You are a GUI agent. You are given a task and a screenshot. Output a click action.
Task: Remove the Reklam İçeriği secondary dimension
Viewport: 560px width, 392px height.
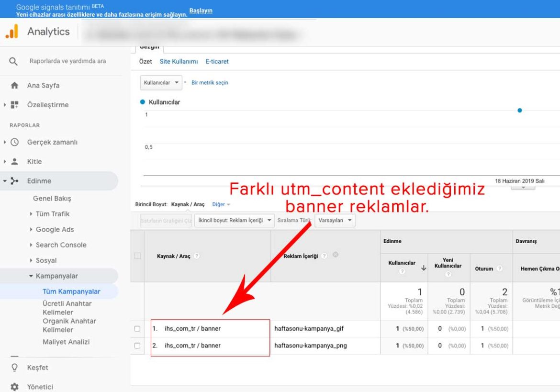coord(336,255)
